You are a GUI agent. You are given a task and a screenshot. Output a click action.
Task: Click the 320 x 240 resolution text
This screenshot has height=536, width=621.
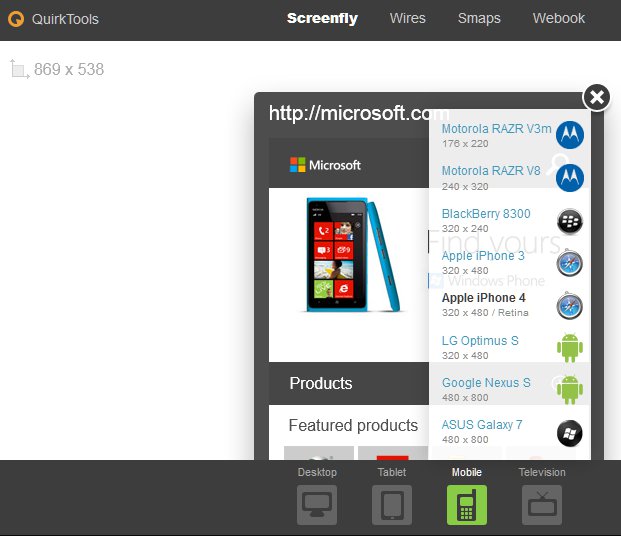[465, 229]
